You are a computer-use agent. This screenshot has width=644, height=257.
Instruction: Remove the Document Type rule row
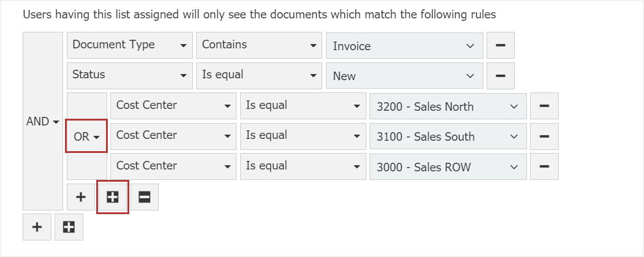(500, 45)
